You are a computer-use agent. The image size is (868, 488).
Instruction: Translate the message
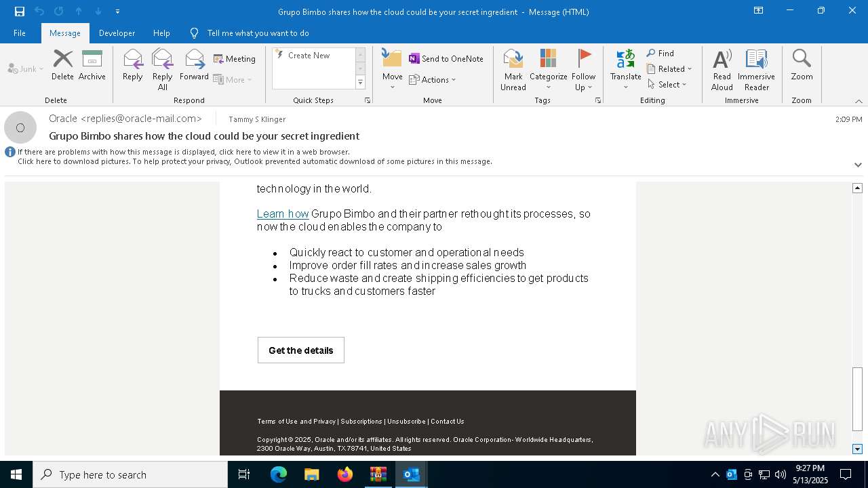626,69
